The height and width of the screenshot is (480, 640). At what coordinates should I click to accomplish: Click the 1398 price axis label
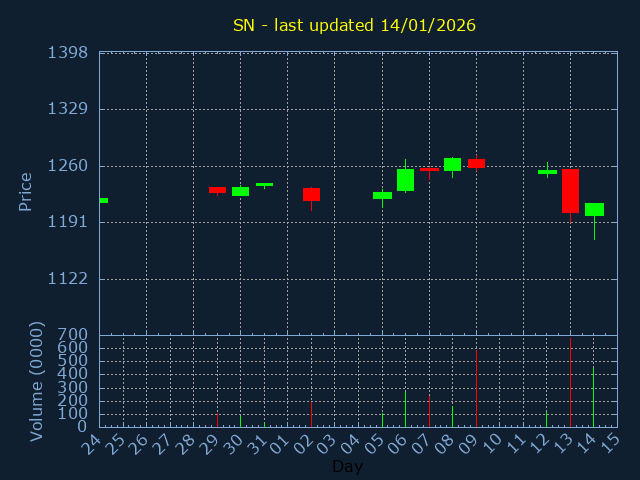coord(68,52)
